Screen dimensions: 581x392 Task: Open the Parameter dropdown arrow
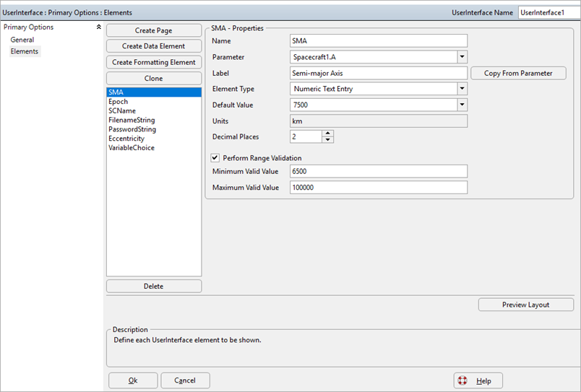point(462,57)
